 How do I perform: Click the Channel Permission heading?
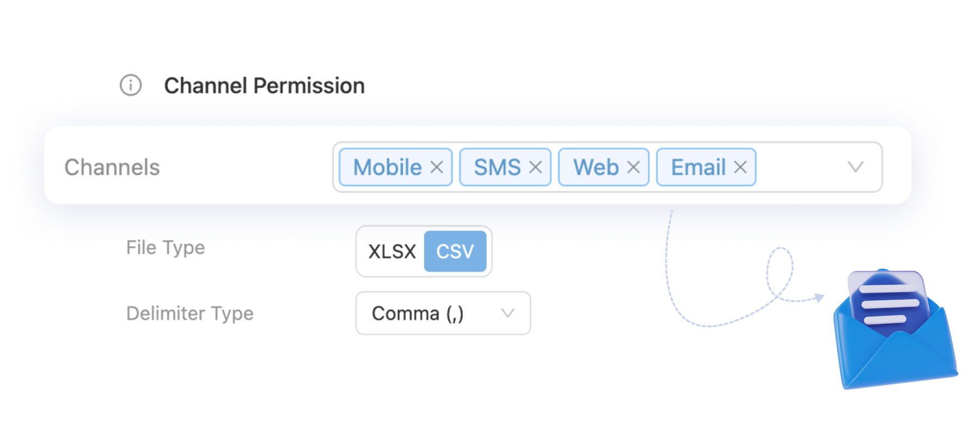tap(265, 86)
